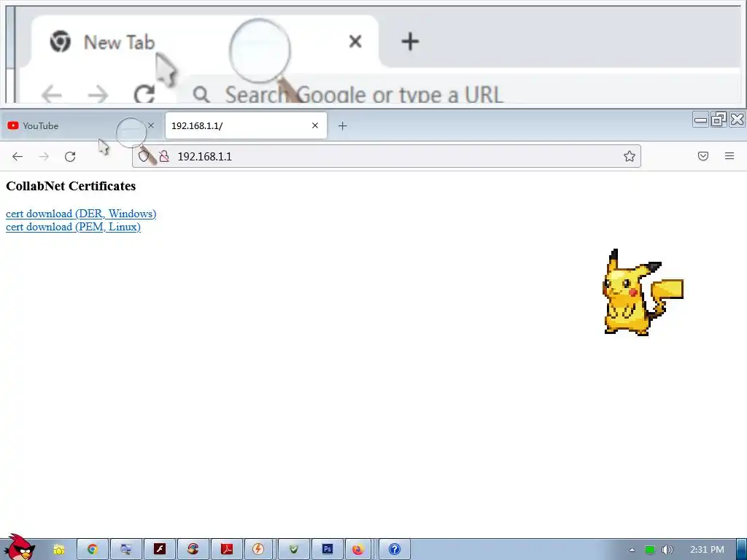747x560 pixels.
Task: Open Adobe Flash from the taskbar
Action: pos(160,550)
